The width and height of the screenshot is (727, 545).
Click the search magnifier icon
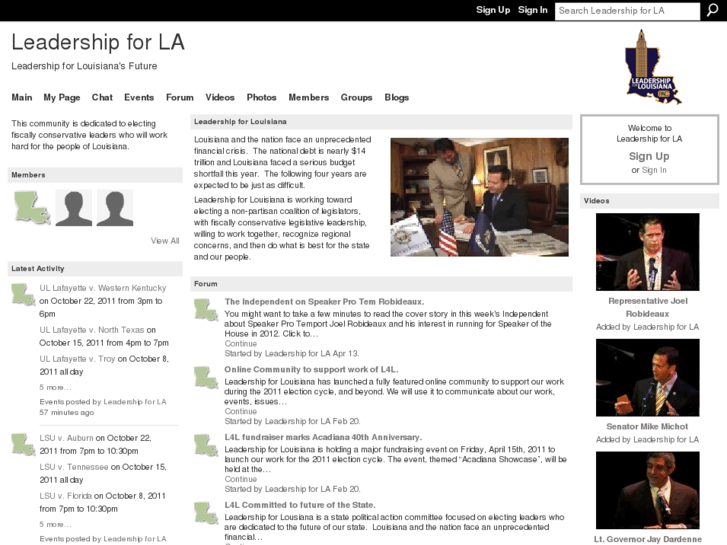pyautogui.click(x=712, y=10)
